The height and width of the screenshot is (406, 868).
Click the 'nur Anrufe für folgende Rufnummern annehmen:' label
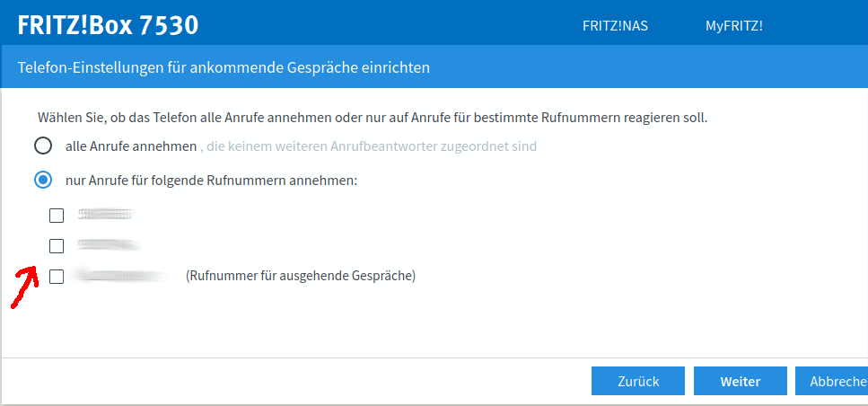212,181
